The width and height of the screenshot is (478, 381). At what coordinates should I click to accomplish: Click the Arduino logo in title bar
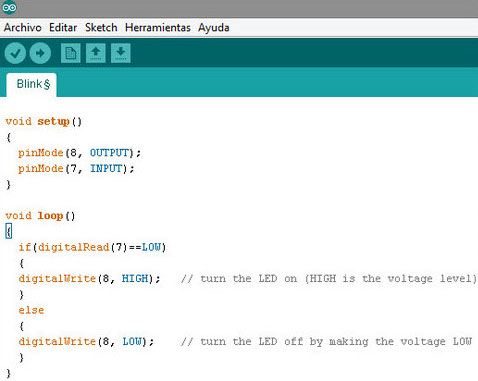coord(9,8)
